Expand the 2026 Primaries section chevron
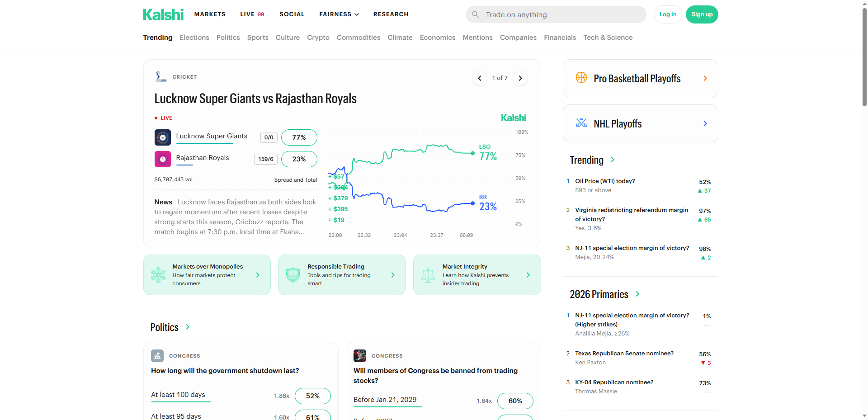Viewport: 868px width, 420px height. [637, 294]
